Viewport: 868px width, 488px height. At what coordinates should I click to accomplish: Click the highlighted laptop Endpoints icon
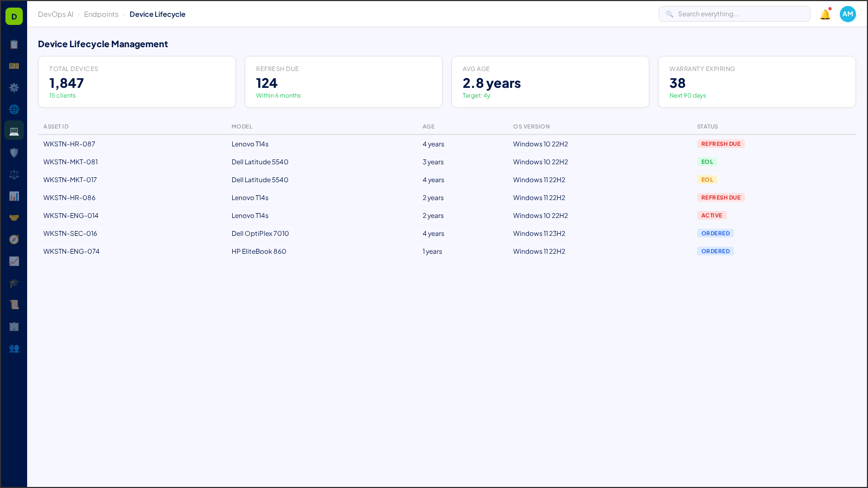[x=14, y=130]
